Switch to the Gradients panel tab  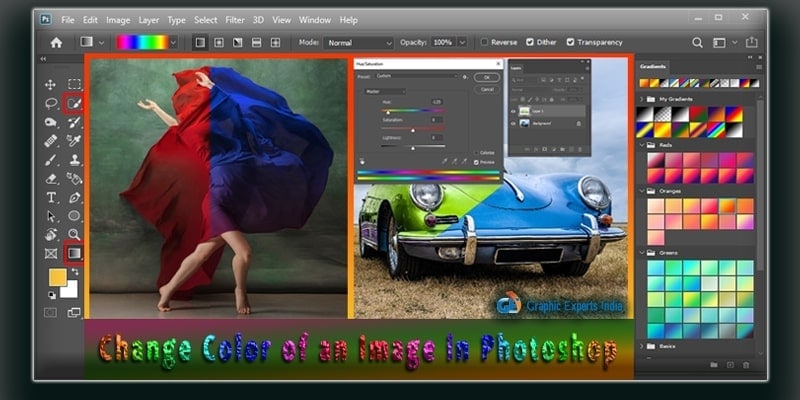(x=653, y=67)
